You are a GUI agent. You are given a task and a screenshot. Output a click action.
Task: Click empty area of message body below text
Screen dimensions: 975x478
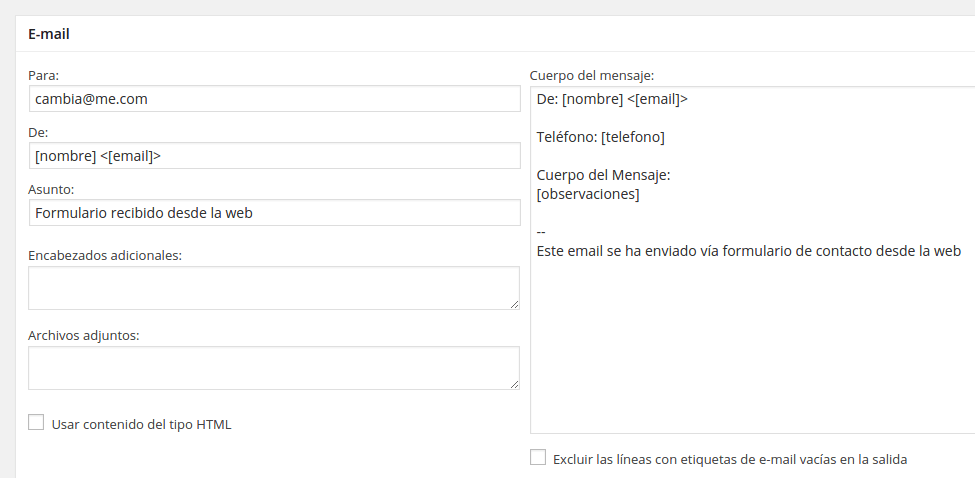(752, 348)
